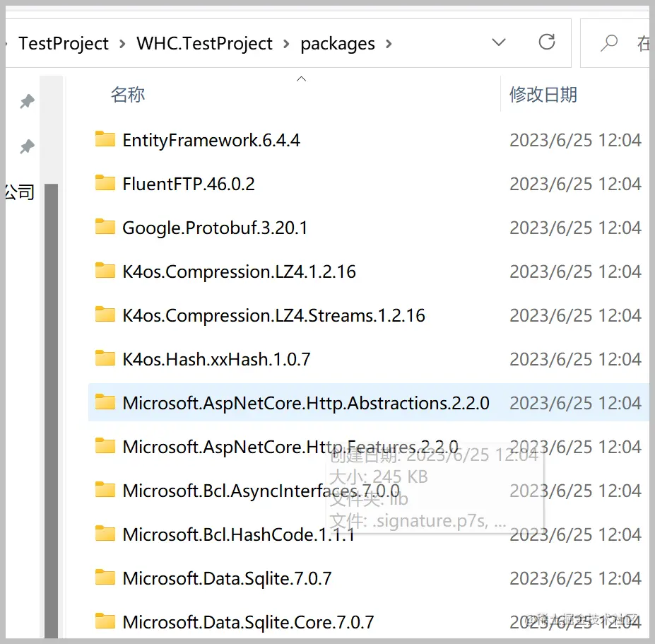Click the K4os.Compression.LZ4.1.2.16 folder icon

pos(105,271)
